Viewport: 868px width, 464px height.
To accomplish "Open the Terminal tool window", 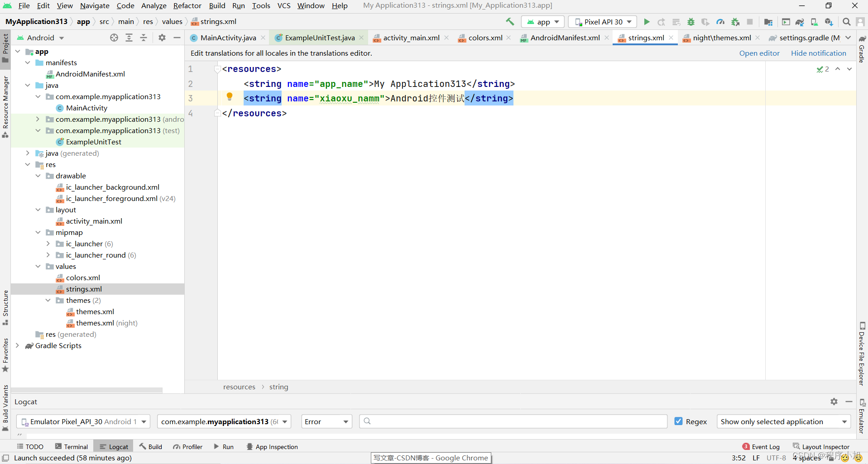I will [72, 446].
